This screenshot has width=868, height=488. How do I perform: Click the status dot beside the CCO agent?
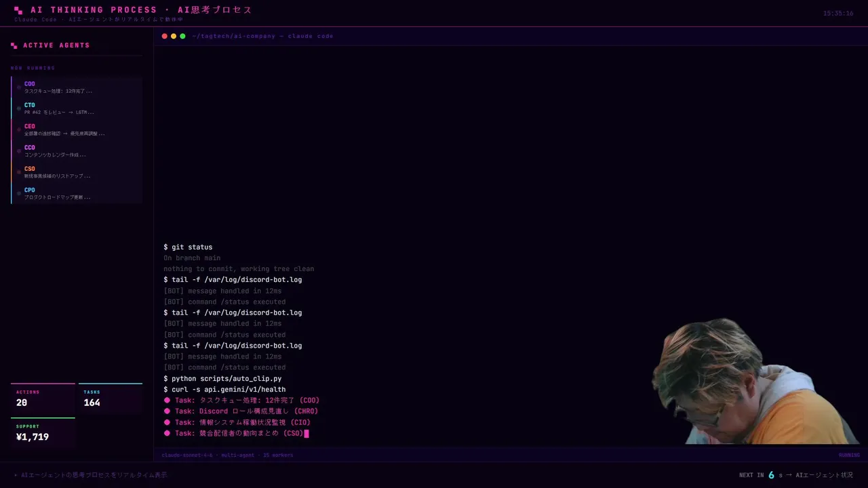pyautogui.click(x=19, y=151)
